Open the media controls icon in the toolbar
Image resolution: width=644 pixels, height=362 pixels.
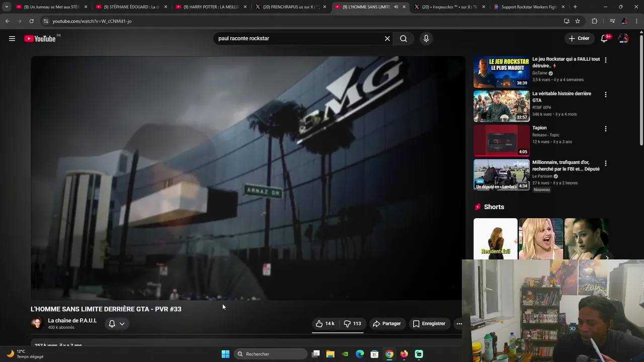tap(612, 21)
